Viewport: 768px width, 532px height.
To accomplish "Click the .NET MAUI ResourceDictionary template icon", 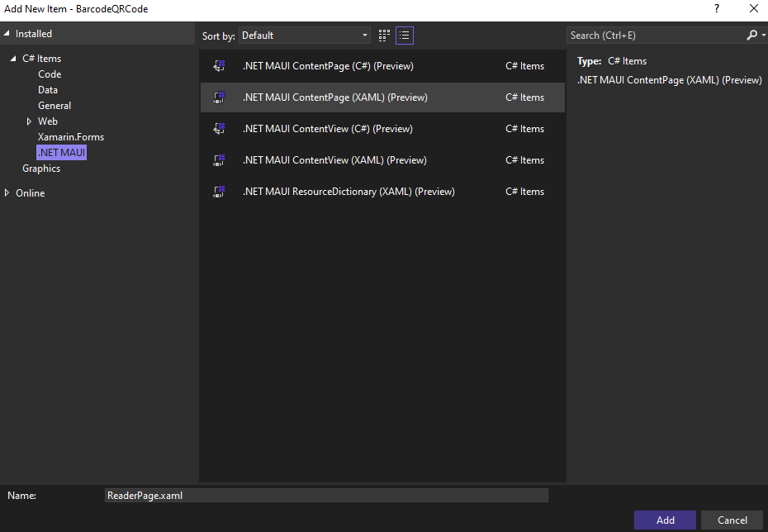I will pyautogui.click(x=220, y=191).
